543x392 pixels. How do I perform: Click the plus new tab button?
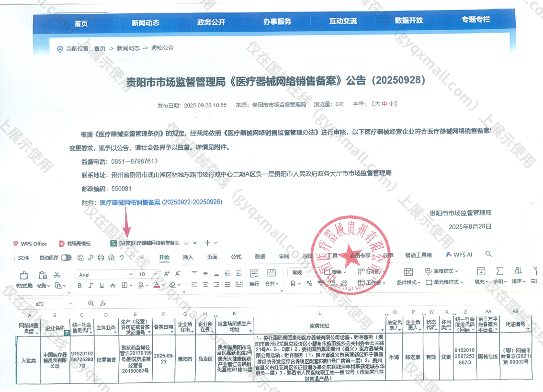point(207,243)
